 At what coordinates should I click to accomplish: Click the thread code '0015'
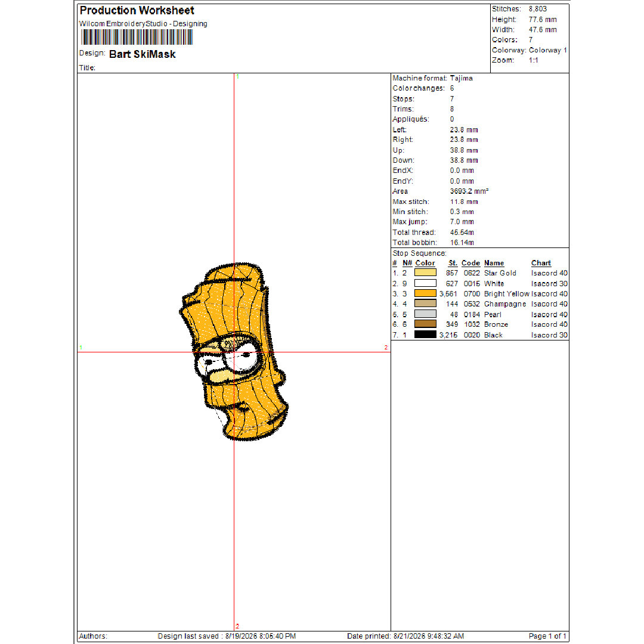point(472,284)
